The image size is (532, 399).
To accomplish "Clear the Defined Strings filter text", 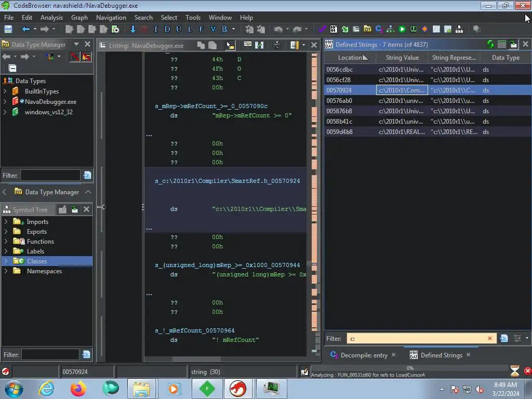I will point(489,338).
